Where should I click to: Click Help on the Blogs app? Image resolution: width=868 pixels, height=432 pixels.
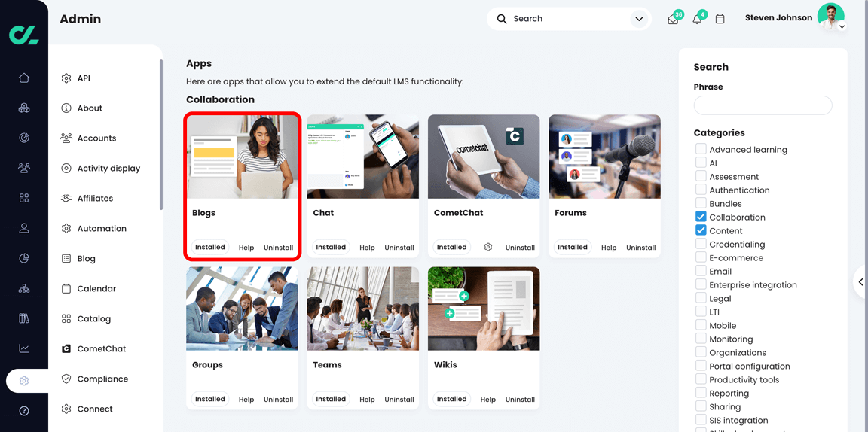tap(246, 248)
